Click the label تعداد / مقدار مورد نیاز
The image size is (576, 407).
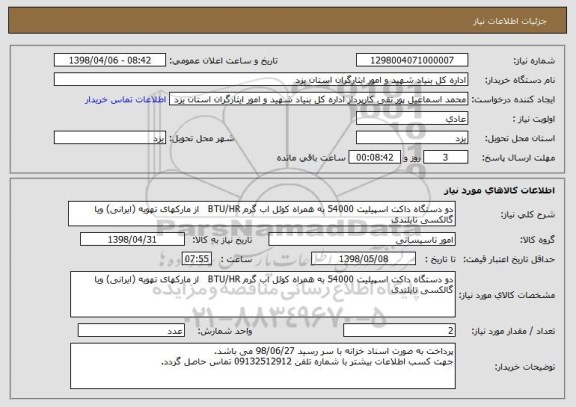[513, 331]
